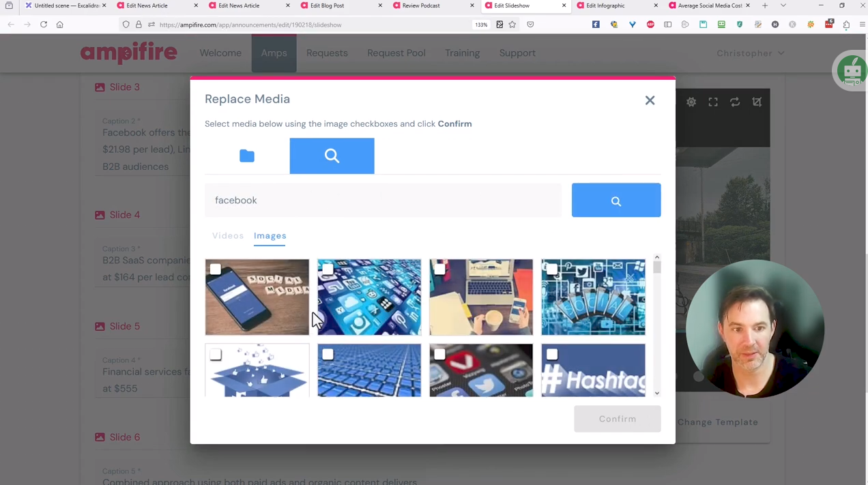Click the blue search submit button

[616, 201]
